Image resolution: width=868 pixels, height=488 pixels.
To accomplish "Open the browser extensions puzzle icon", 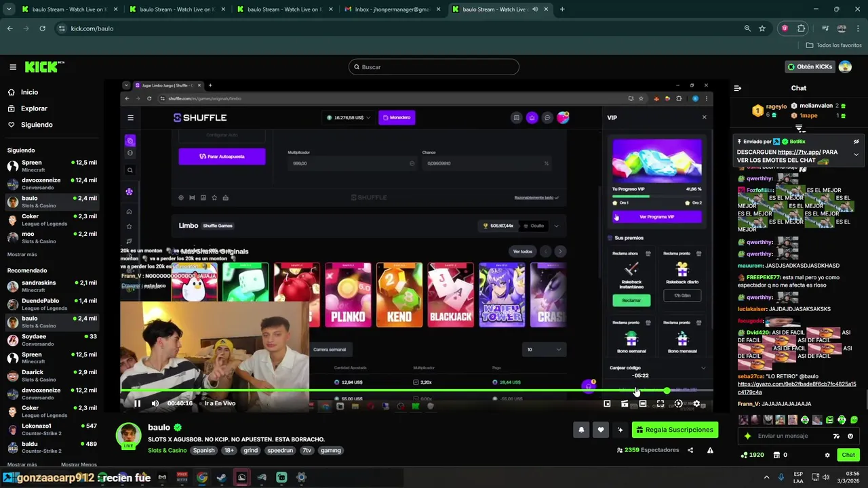I will pyautogui.click(x=802, y=28).
